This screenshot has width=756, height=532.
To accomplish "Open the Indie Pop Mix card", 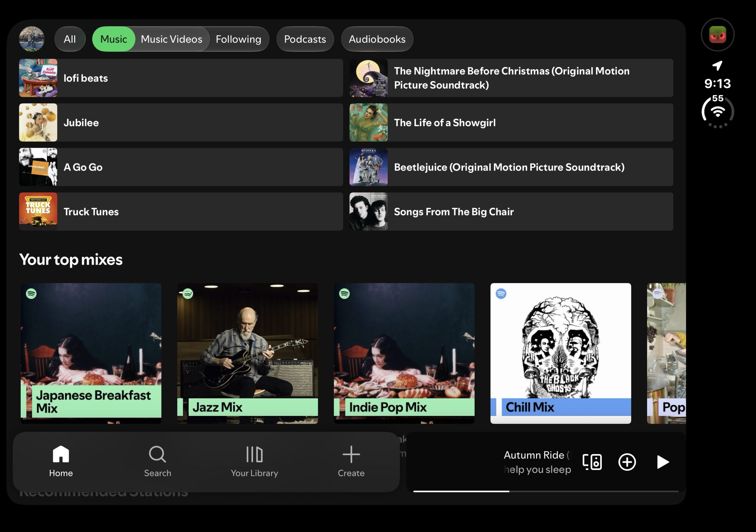I will point(404,353).
